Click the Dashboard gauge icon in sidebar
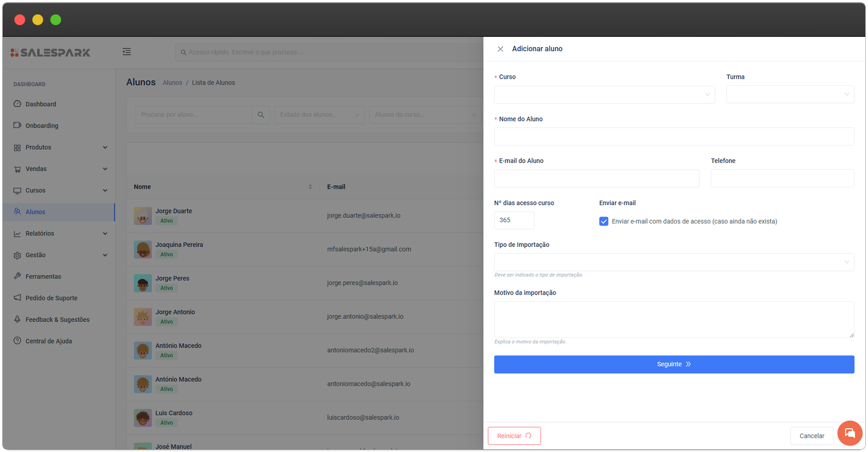 coord(17,104)
